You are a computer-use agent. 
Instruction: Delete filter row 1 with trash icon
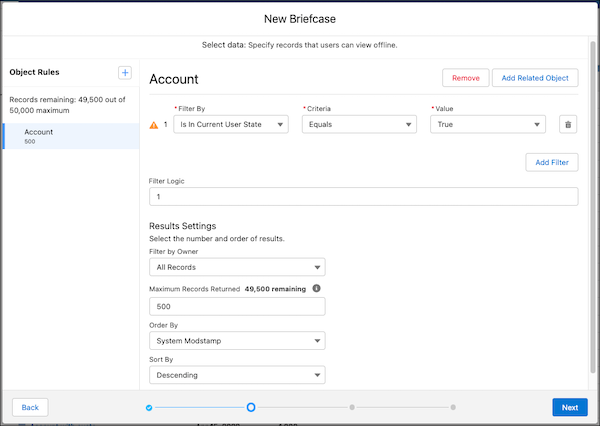pos(568,124)
